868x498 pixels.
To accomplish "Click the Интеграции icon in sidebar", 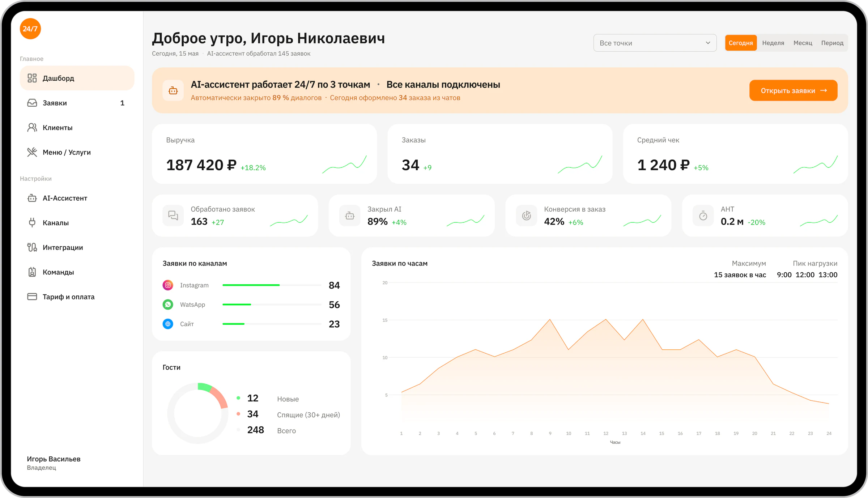I will pos(32,247).
